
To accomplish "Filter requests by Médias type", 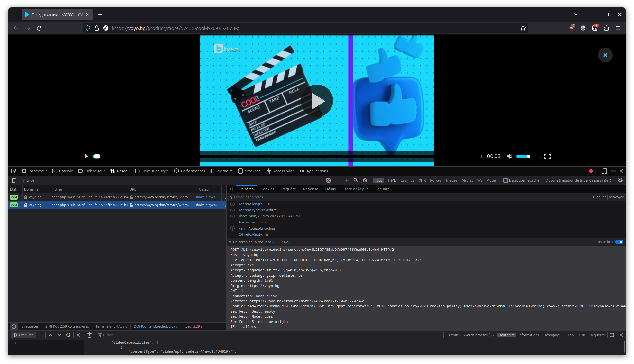I will pyautogui.click(x=467, y=180).
